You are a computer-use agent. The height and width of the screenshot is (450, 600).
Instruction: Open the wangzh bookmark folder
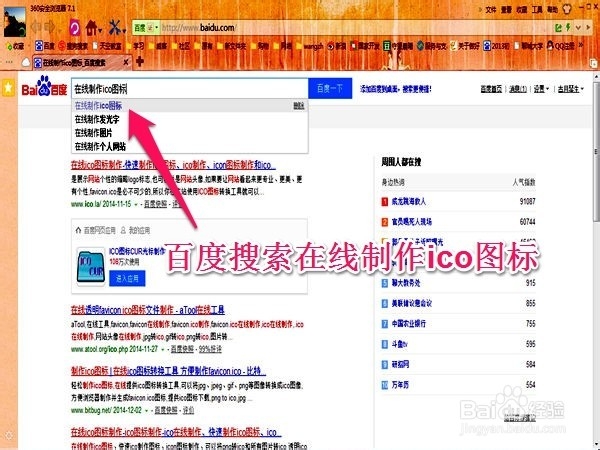310,46
